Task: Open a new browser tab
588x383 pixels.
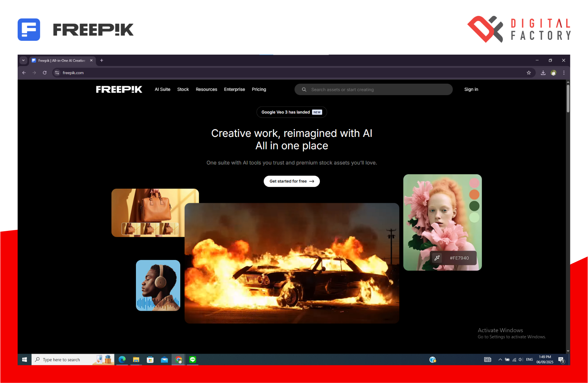Action: (102, 60)
